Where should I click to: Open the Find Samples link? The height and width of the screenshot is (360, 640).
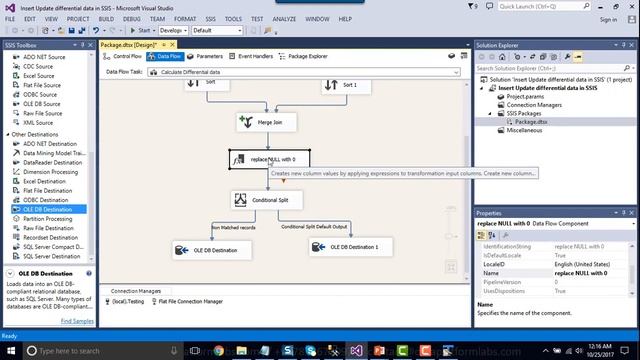pos(77,321)
